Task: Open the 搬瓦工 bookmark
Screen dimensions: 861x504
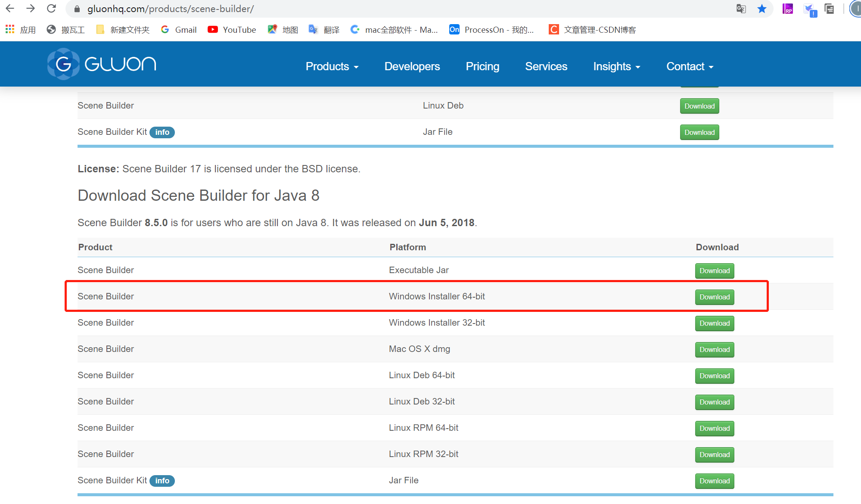Action: [65, 30]
